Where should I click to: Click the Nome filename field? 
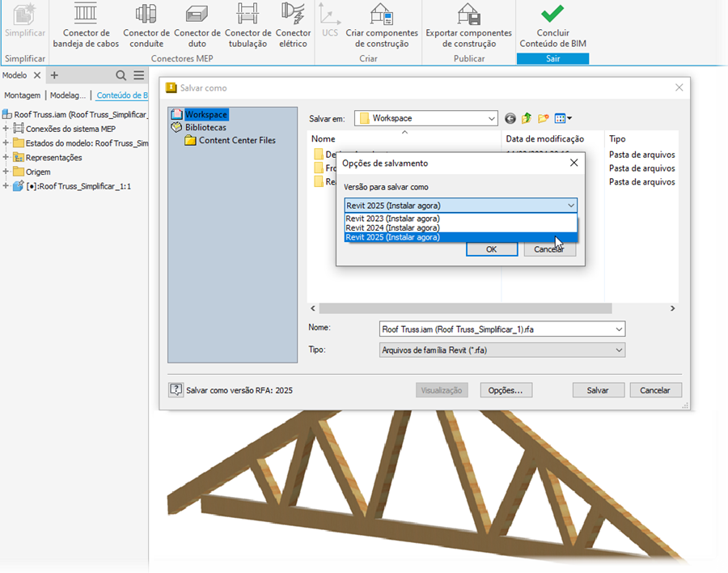coord(497,329)
